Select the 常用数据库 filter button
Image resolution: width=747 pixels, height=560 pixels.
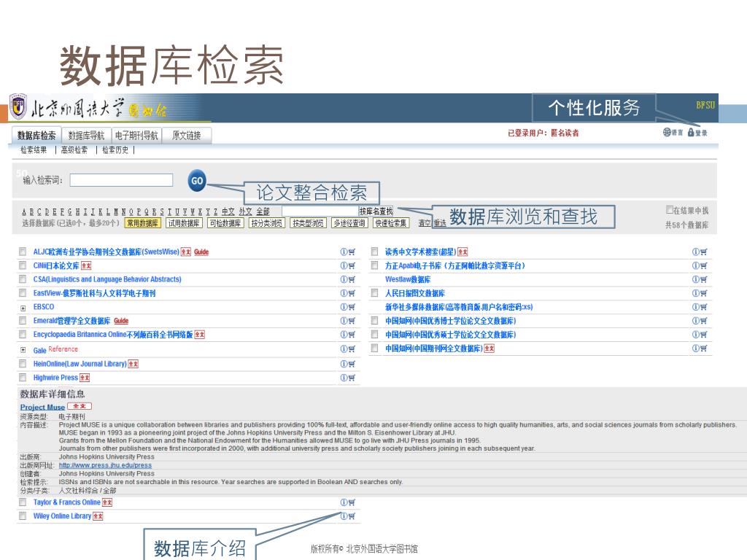[x=142, y=223]
